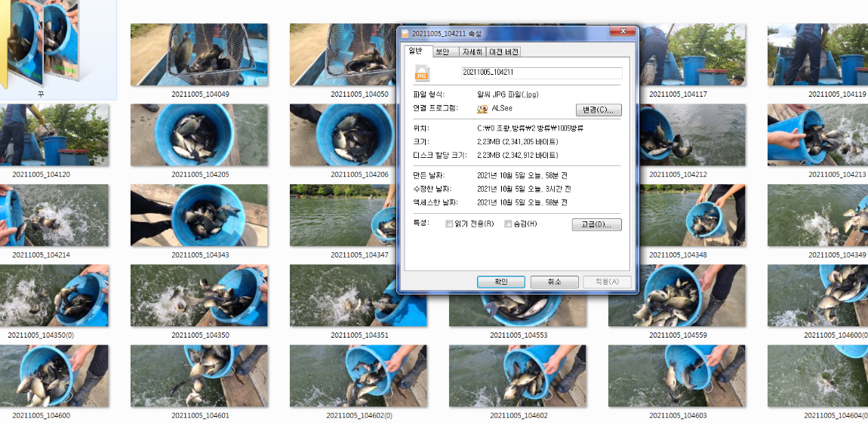
Task: Select the 꾸 folder icon
Action: click(41, 45)
